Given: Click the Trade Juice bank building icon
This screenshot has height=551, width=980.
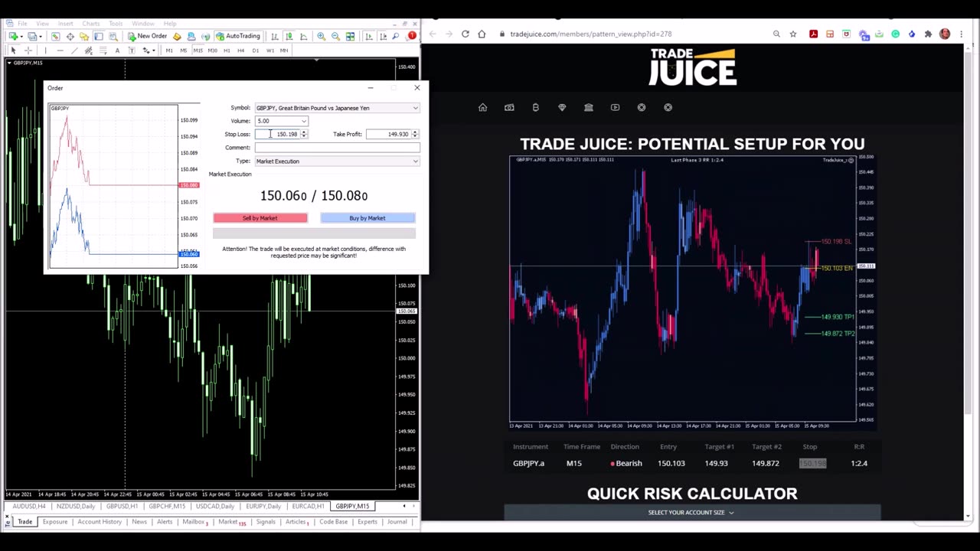Looking at the screenshot, I should (589, 108).
